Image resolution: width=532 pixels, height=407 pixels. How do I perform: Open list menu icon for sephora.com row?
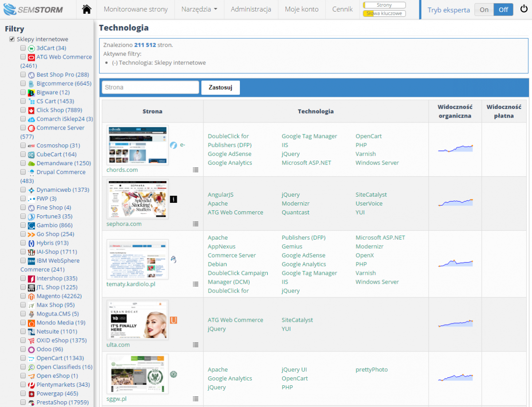(196, 224)
